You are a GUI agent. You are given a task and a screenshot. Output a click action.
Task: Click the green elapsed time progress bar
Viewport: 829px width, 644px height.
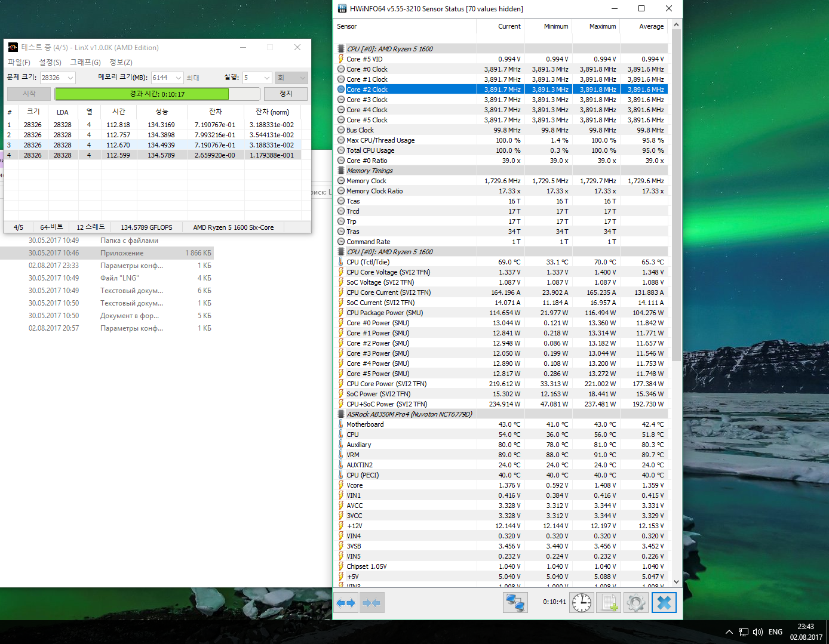pyautogui.click(x=142, y=94)
